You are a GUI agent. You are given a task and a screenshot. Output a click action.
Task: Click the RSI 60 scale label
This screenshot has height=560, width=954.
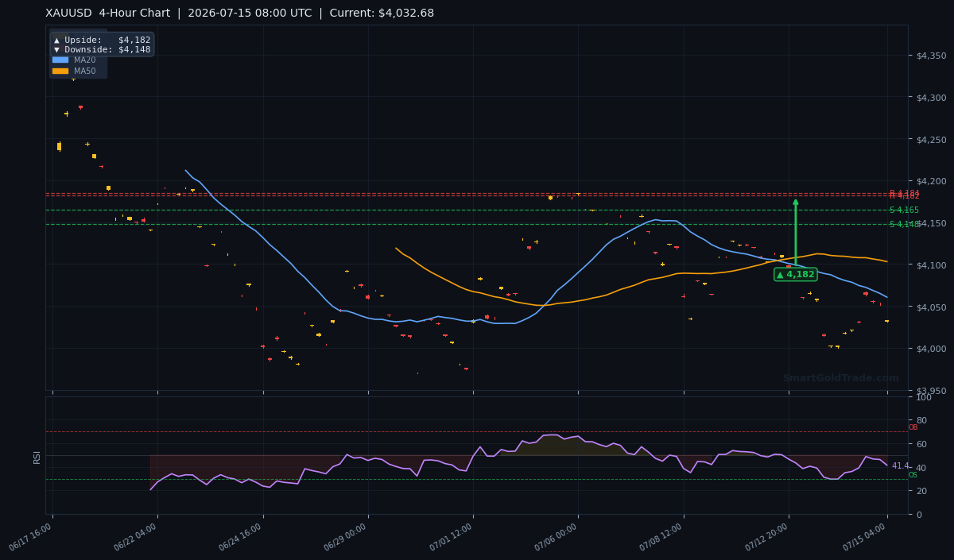click(921, 444)
